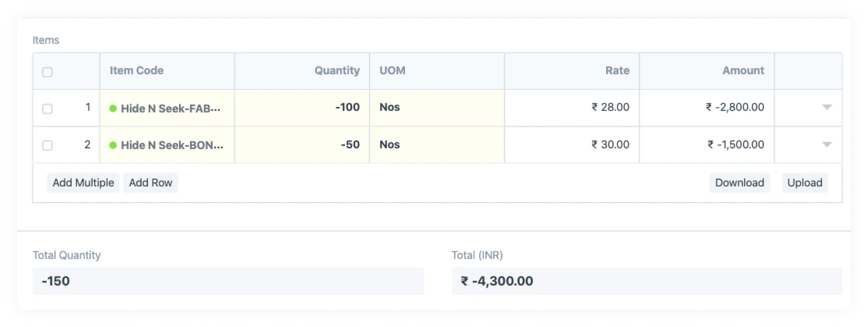This screenshot has height=327, width=868.
Task: Expand row 2 dropdown arrow
Action: click(827, 144)
